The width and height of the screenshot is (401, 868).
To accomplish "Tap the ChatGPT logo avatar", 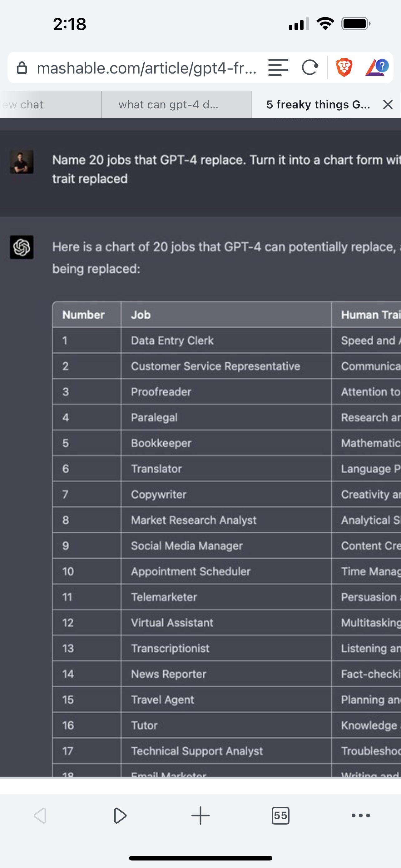I will pyautogui.click(x=22, y=247).
